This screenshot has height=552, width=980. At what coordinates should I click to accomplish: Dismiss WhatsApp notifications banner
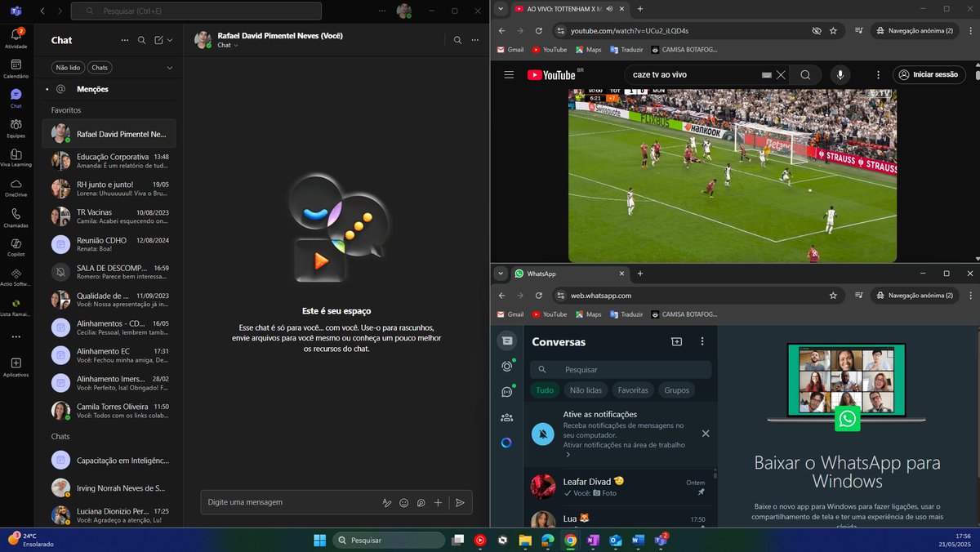(x=706, y=434)
